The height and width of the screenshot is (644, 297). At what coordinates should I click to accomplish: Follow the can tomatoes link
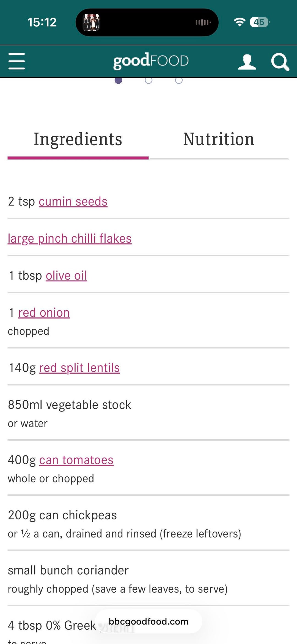click(76, 460)
